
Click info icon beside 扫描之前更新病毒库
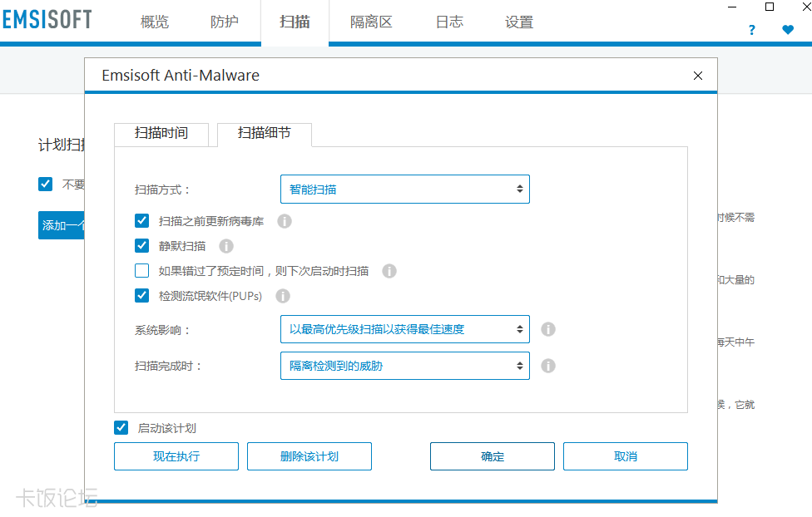coord(285,221)
